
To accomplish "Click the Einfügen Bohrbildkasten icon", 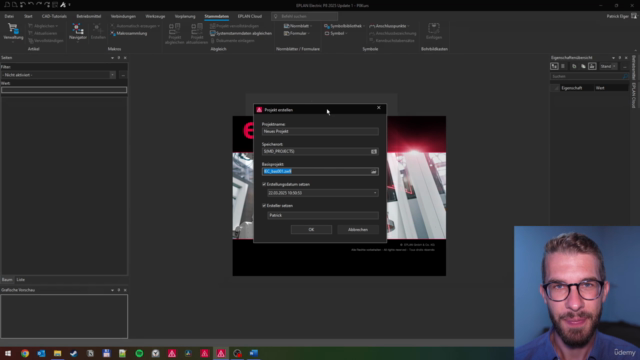I will coord(433,31).
